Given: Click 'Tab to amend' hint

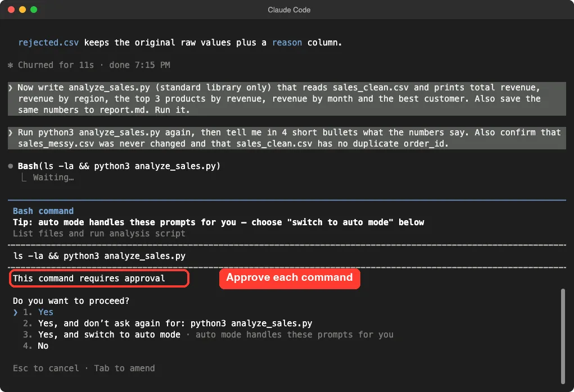Looking at the screenshot, I should tap(124, 368).
